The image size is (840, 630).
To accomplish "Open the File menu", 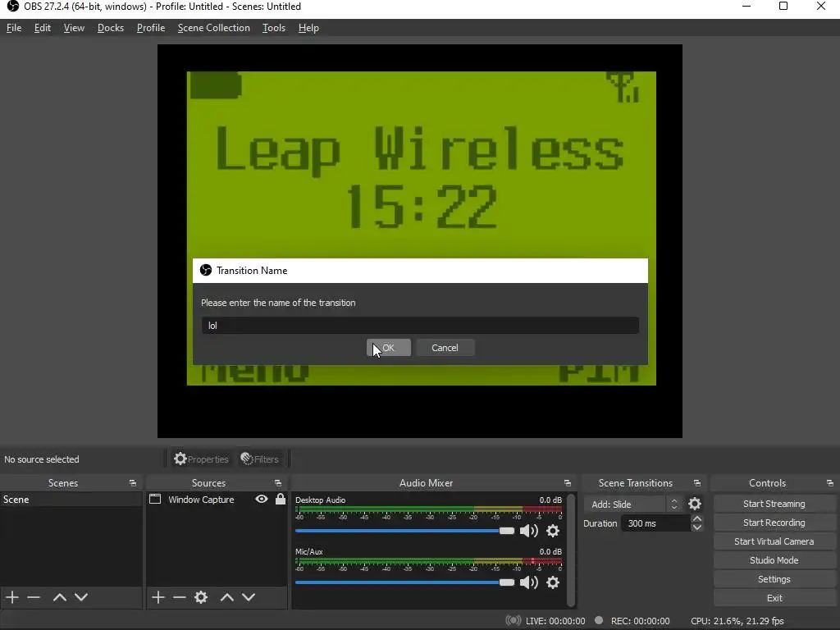I will pos(14,28).
